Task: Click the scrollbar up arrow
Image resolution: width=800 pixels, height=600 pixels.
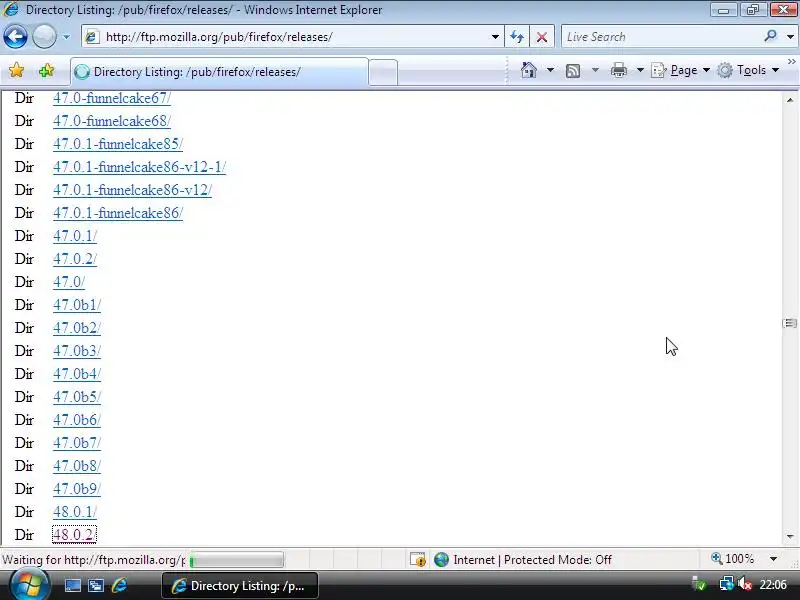Action: [790, 99]
